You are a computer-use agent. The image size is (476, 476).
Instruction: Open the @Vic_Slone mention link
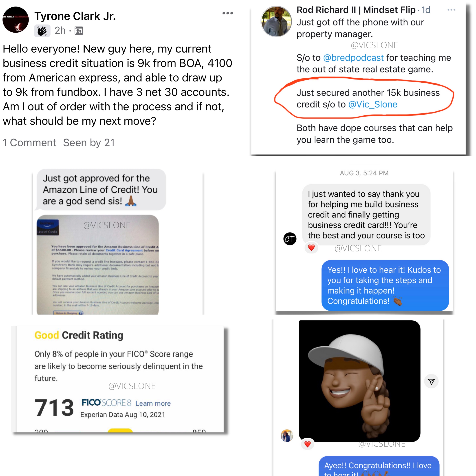pyautogui.click(x=373, y=104)
